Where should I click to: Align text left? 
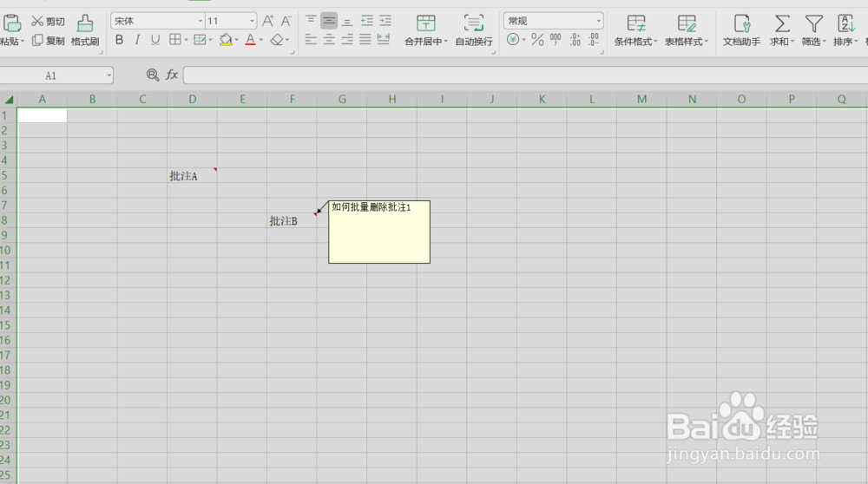tap(311, 39)
